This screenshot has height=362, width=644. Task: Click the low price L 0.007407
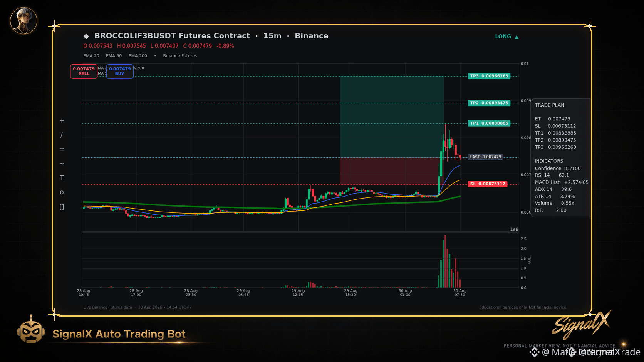pyautogui.click(x=164, y=46)
